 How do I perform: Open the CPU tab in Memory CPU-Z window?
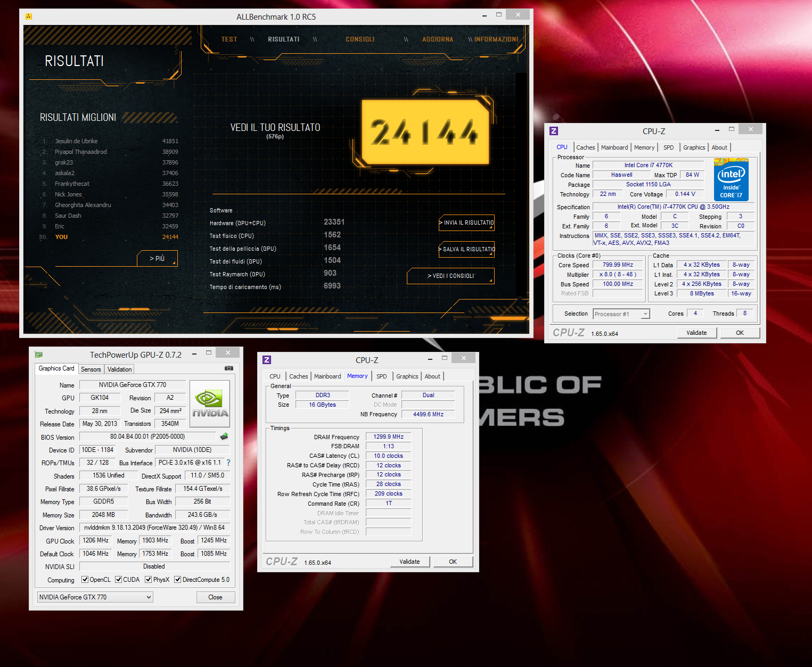[x=275, y=376]
